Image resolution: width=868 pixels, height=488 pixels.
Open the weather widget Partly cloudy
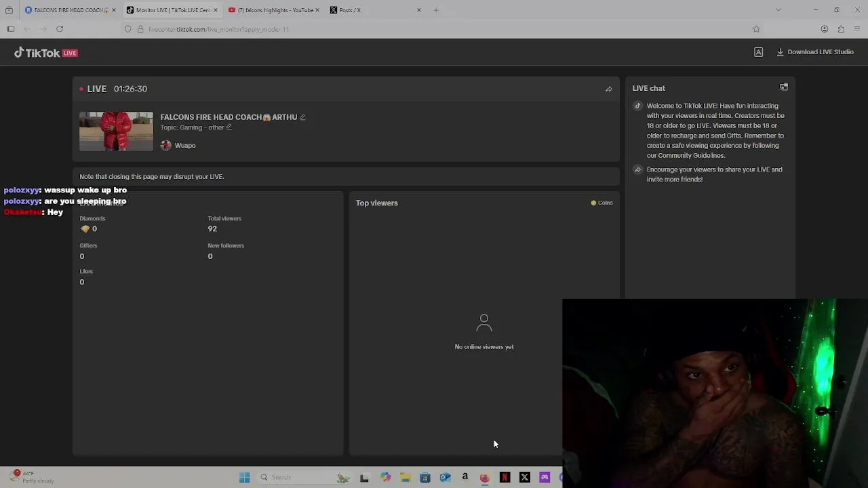click(x=33, y=477)
